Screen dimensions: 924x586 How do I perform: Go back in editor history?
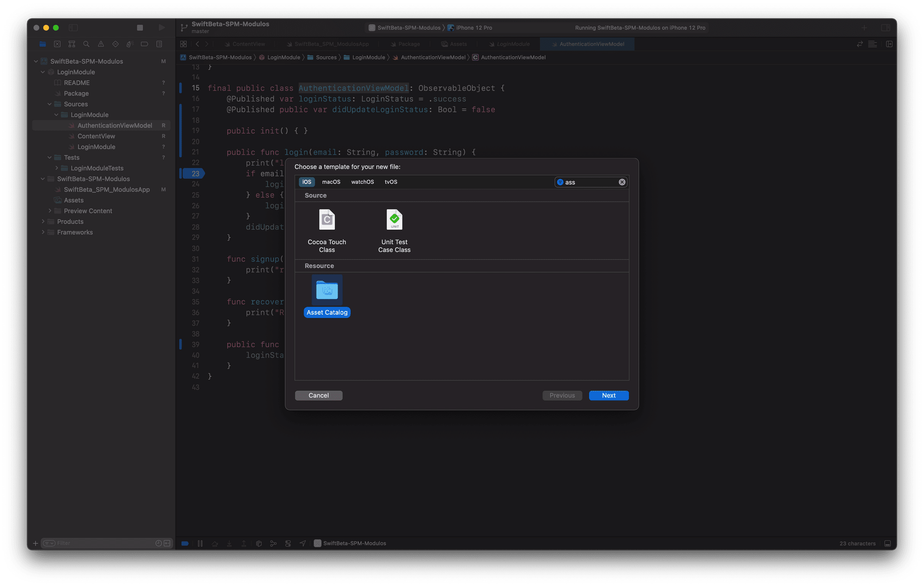pos(197,44)
